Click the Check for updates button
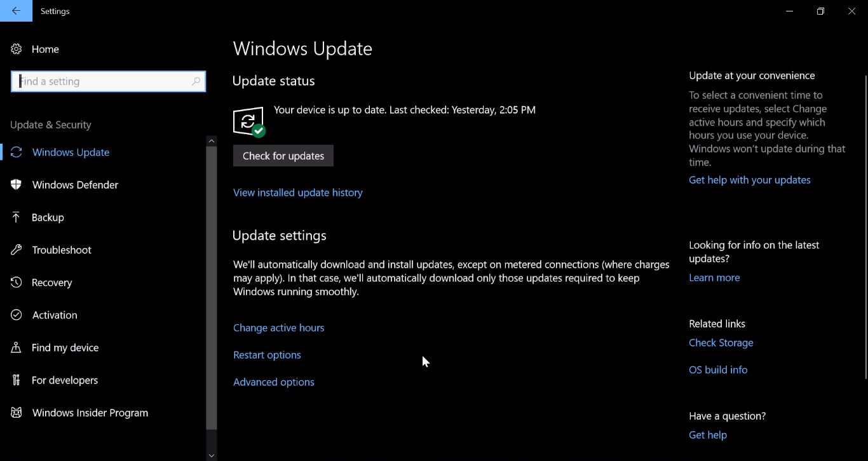The height and width of the screenshot is (461, 868). point(283,156)
